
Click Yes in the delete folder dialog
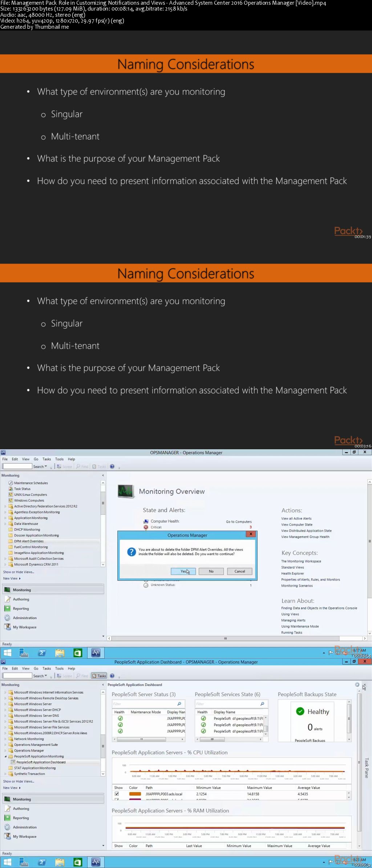pyautogui.click(x=183, y=571)
